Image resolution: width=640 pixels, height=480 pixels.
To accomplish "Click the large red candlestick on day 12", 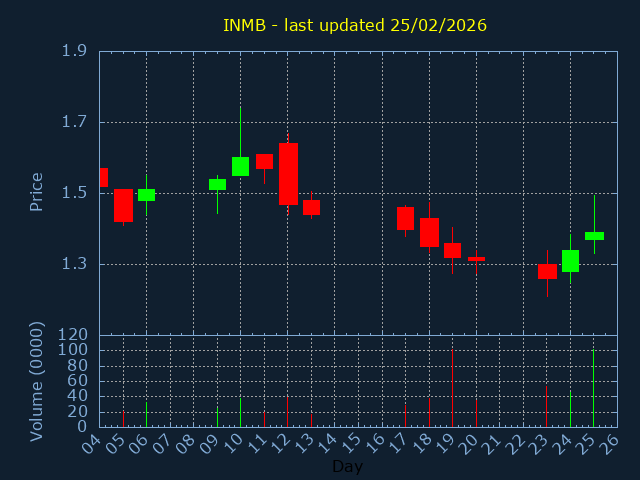I will [288, 174].
